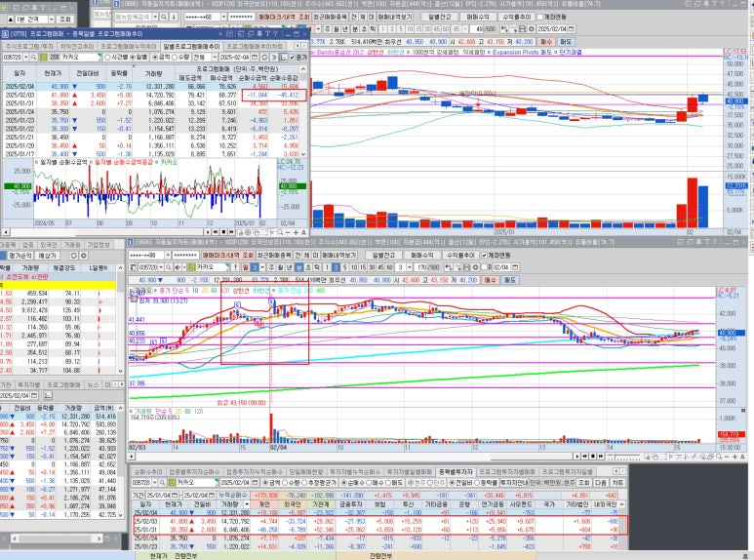The image size is (754, 560).
Task: Switch to 프로그램매매추이차트 tab
Action: [255, 46]
